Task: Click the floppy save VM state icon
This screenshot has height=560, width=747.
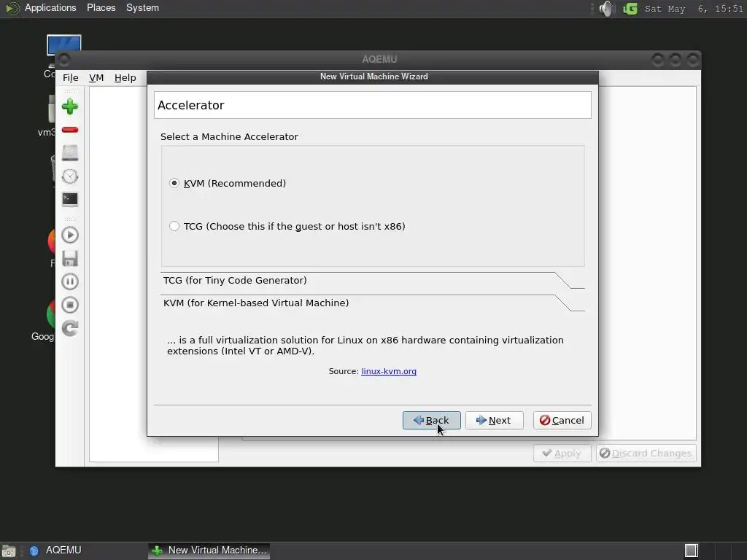Action: pyautogui.click(x=70, y=259)
